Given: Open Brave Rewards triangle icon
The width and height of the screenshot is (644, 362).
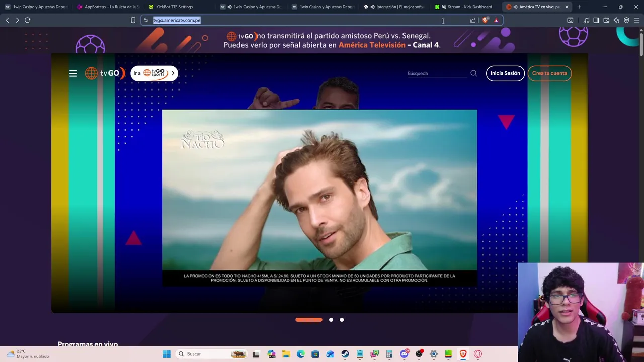Looking at the screenshot, I should click(496, 20).
